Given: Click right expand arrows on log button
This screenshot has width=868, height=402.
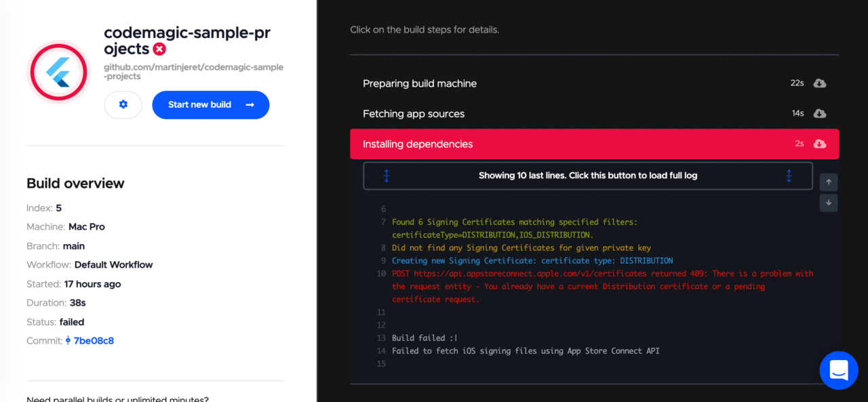Looking at the screenshot, I should [x=789, y=176].
